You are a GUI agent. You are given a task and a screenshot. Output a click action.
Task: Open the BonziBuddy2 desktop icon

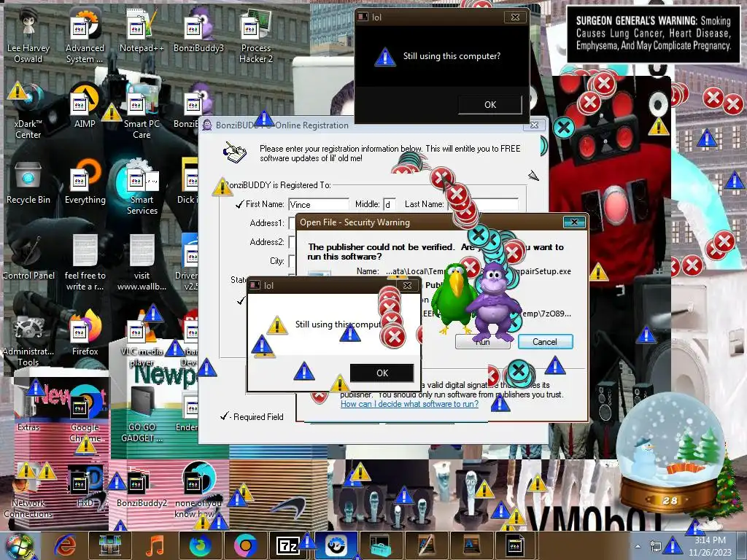click(142, 485)
